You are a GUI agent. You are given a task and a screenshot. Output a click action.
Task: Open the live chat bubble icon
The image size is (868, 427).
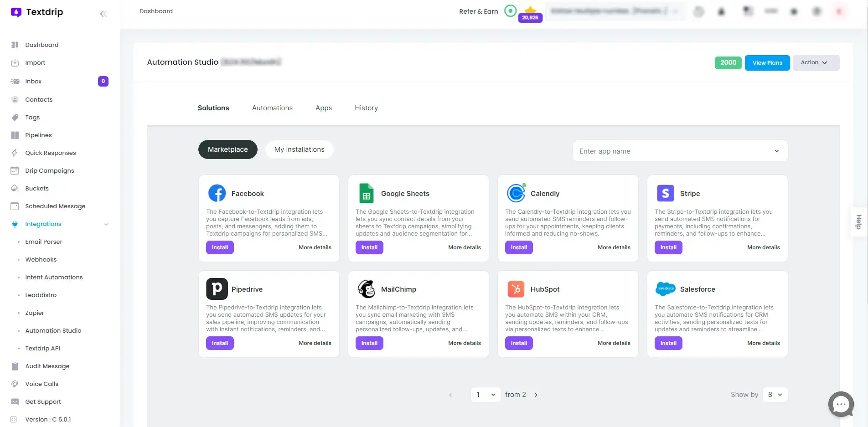(841, 404)
